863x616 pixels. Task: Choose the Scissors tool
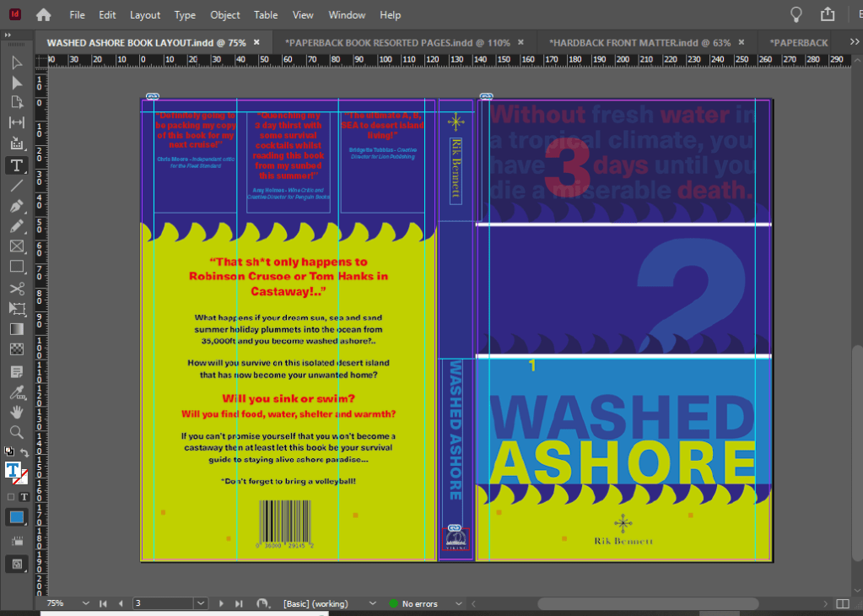coord(16,288)
